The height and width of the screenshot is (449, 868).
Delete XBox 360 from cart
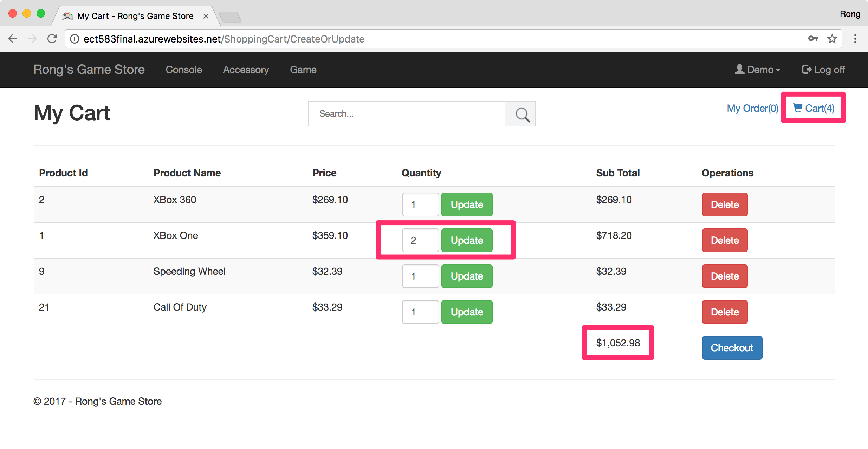tap(725, 204)
